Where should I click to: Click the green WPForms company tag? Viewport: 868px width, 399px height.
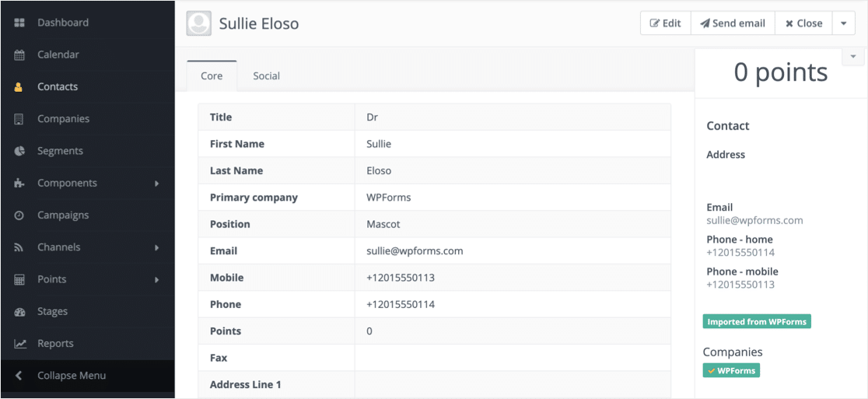(x=731, y=370)
